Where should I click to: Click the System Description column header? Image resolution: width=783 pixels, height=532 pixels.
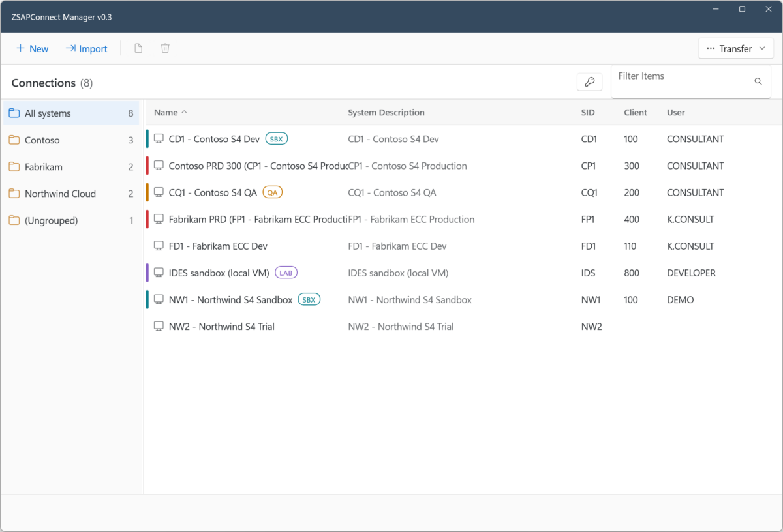[386, 113]
